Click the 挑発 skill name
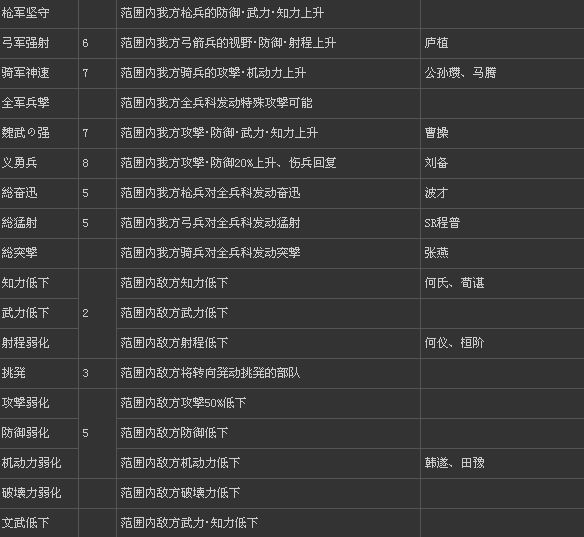Screen dimensions: 584x537 13,373
